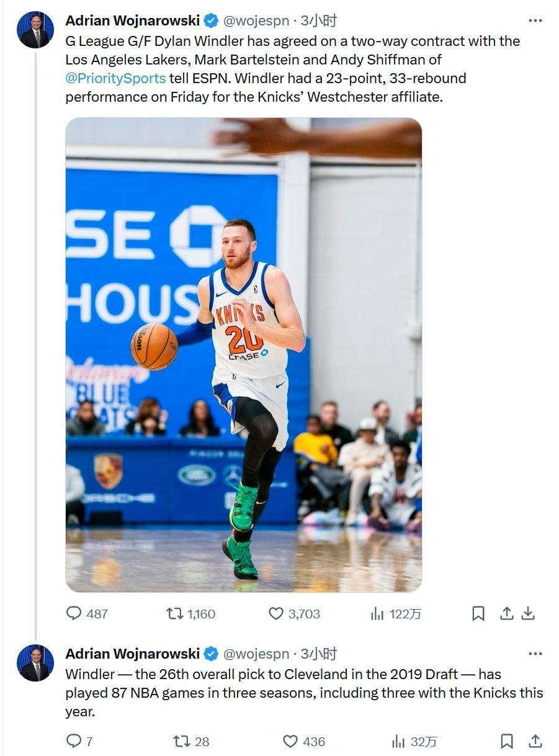Click Wojnarowski's avatar on the first tweet
This screenshot has width=559, height=756.
35,30
